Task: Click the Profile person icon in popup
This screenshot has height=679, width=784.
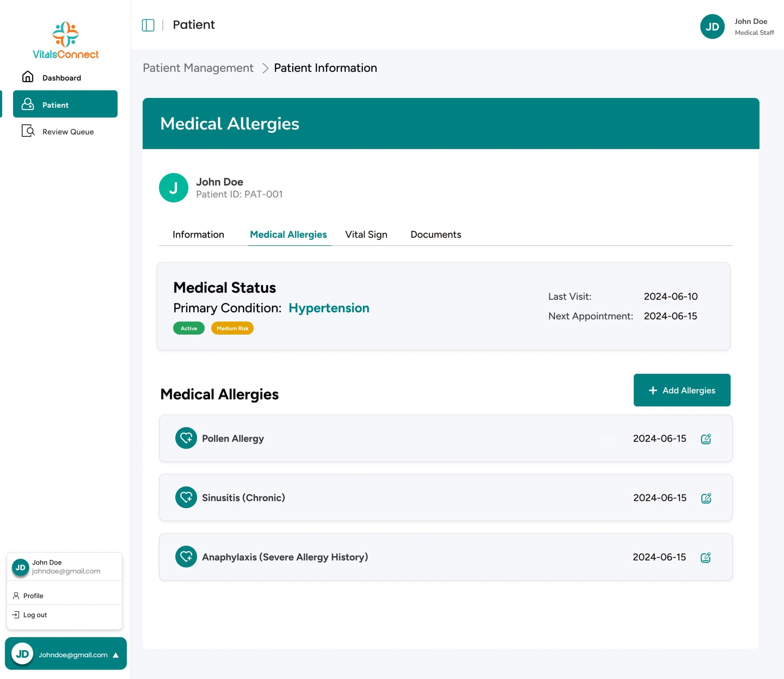Action: (x=16, y=596)
